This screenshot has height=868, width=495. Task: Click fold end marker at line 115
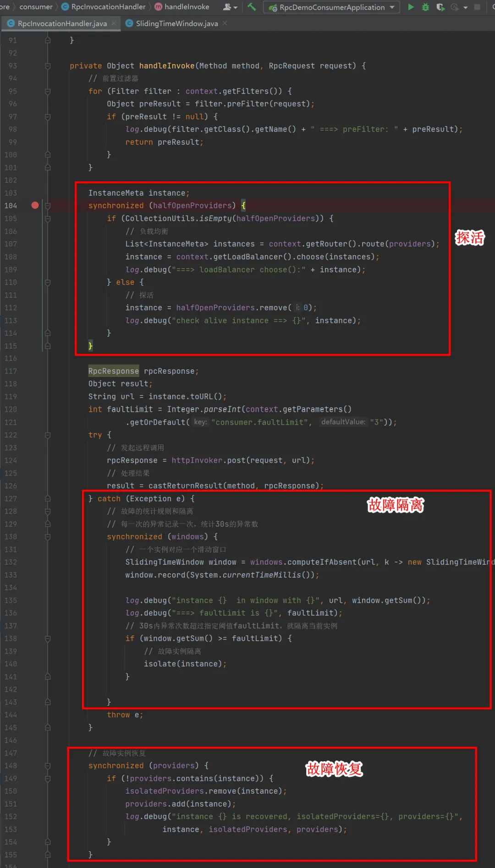[x=48, y=346]
